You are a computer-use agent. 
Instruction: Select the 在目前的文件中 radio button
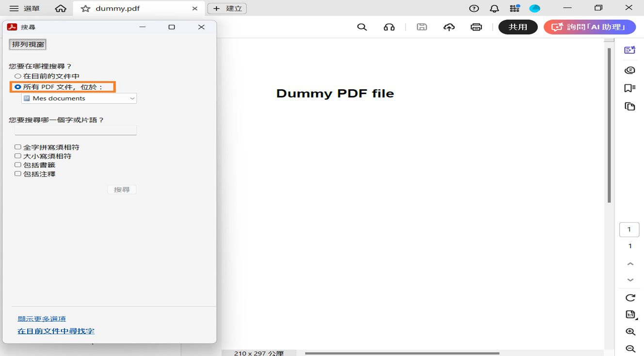tap(18, 76)
